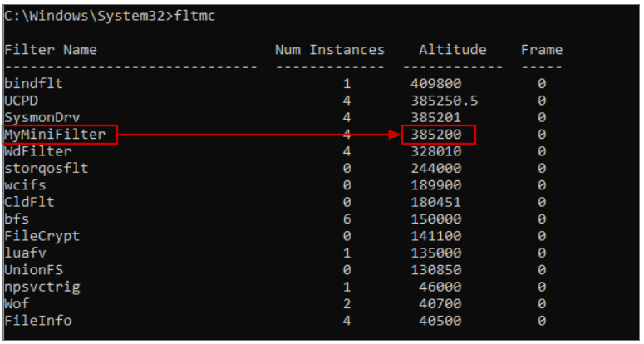644x344 pixels.
Task: Select altitude value 385250.5
Action: pyautogui.click(x=445, y=101)
